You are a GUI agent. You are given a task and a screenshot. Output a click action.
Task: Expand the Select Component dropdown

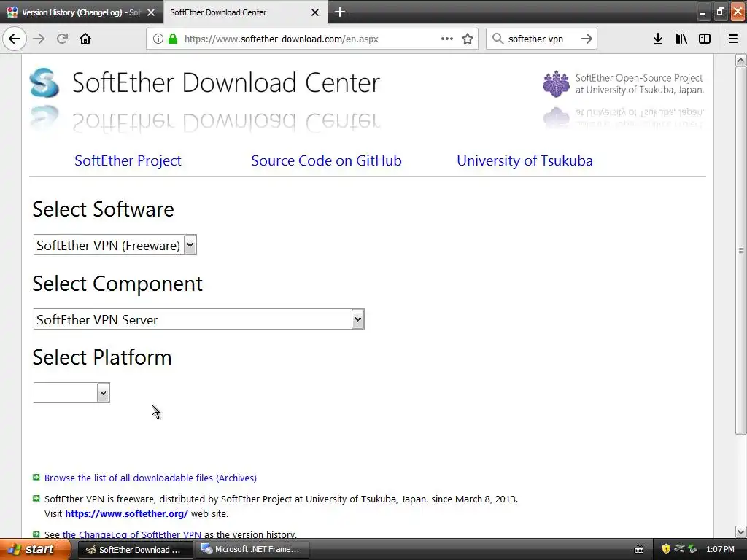[x=198, y=319]
